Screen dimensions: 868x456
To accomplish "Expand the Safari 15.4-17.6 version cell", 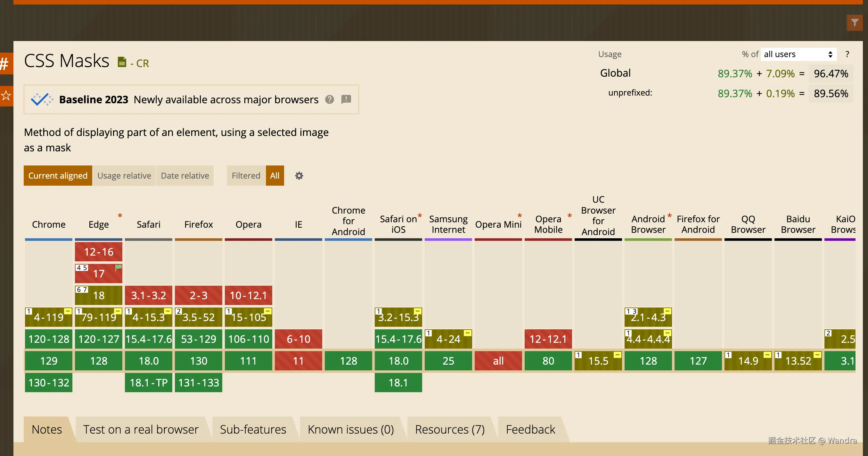I will 148,339.
